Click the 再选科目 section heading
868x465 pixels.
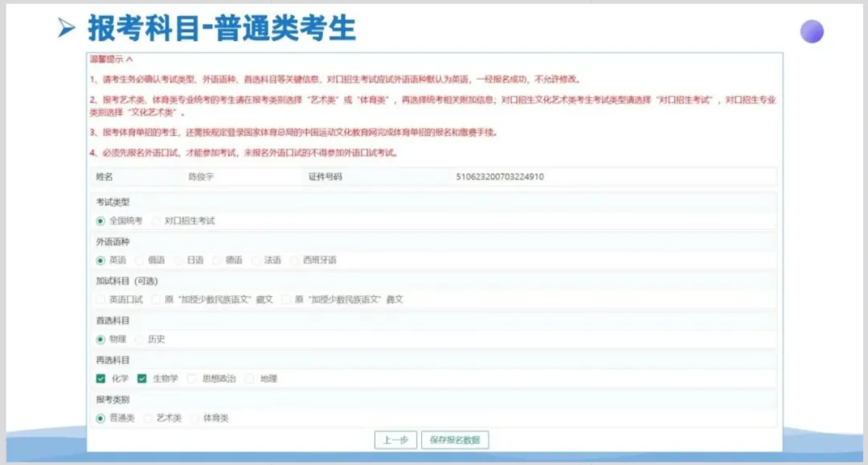pyautogui.click(x=113, y=360)
